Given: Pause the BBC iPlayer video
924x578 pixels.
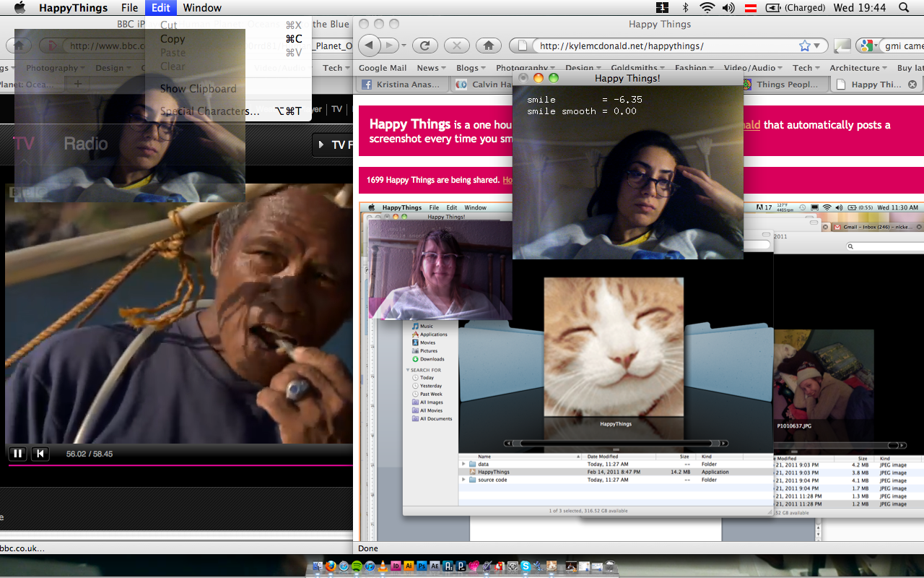Looking at the screenshot, I should coord(18,454).
